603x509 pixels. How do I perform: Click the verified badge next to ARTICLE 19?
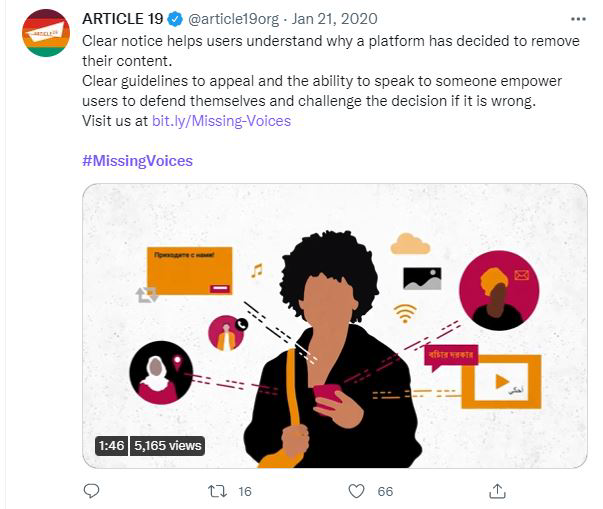(x=175, y=20)
